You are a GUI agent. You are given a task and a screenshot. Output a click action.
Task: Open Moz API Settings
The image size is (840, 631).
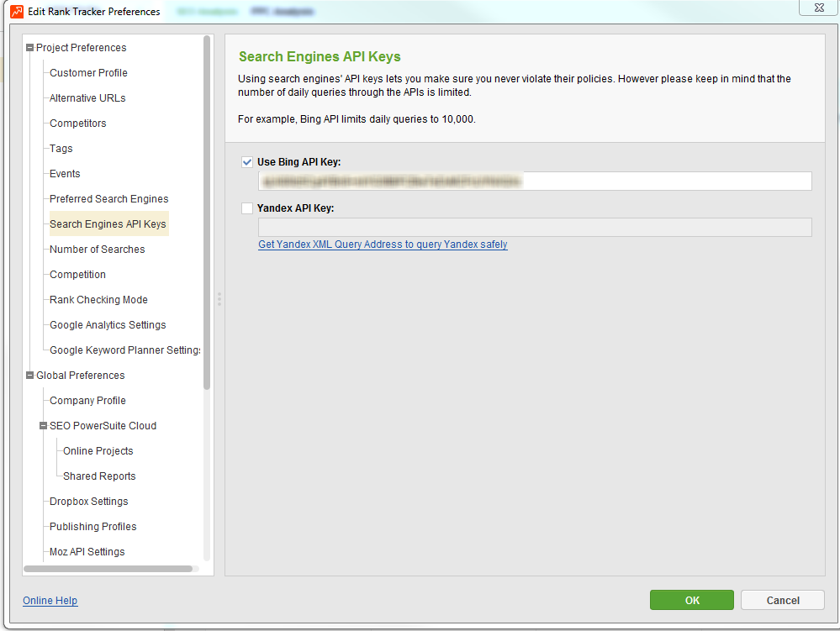(87, 551)
